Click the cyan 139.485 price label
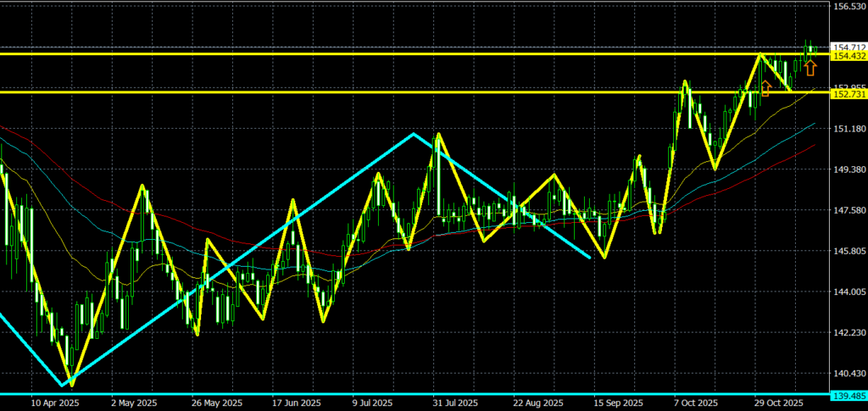 (848, 395)
